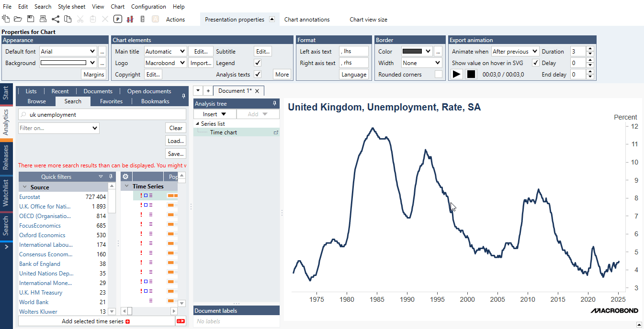Click the Margins button

pyautogui.click(x=93, y=74)
